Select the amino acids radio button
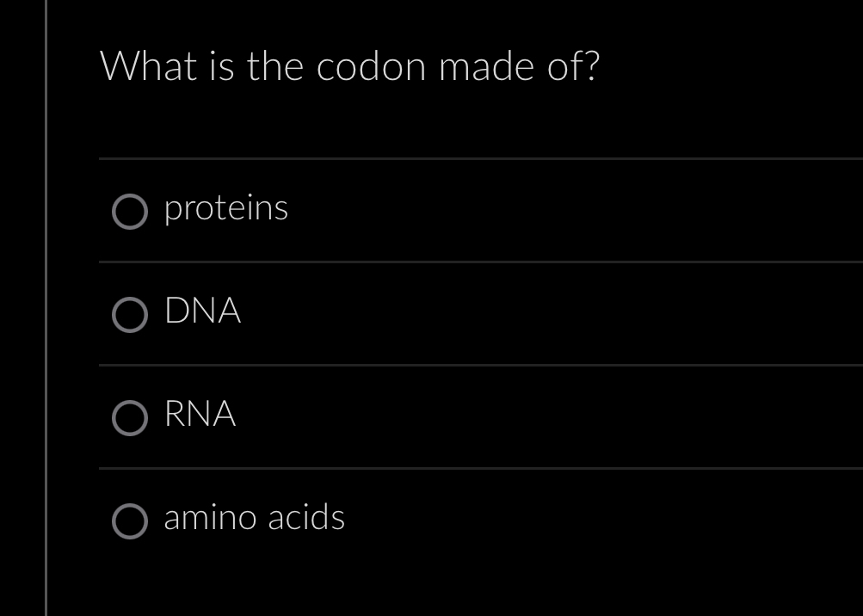This screenshot has height=616, width=863. pyautogui.click(x=130, y=521)
